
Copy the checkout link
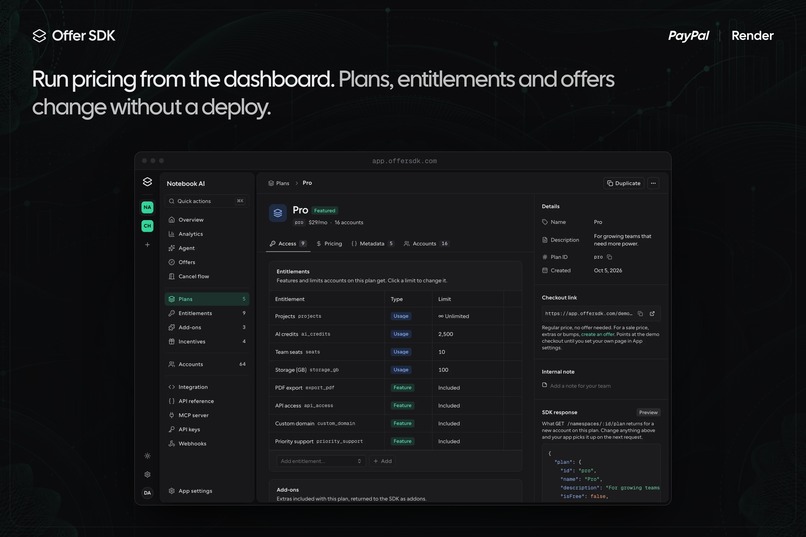640,313
